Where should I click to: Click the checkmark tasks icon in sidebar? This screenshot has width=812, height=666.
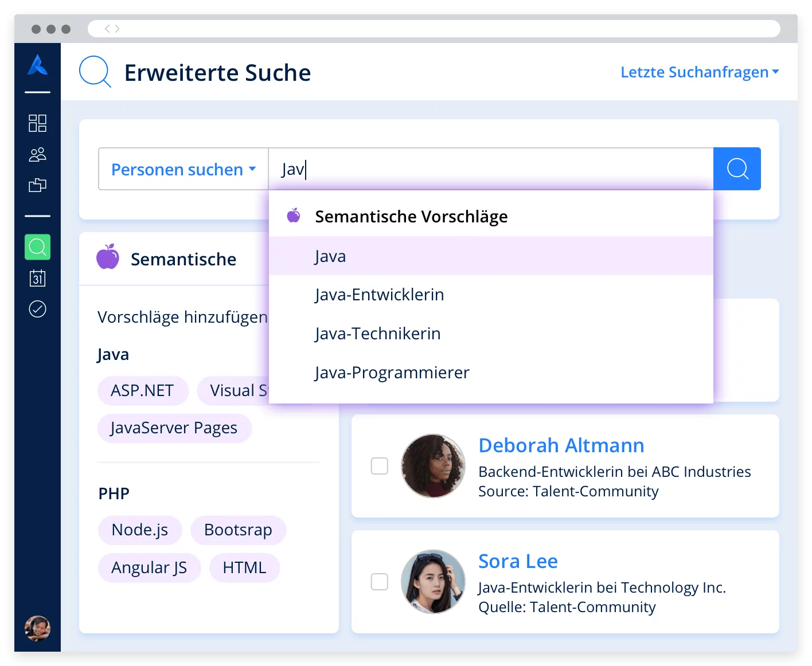click(x=38, y=309)
